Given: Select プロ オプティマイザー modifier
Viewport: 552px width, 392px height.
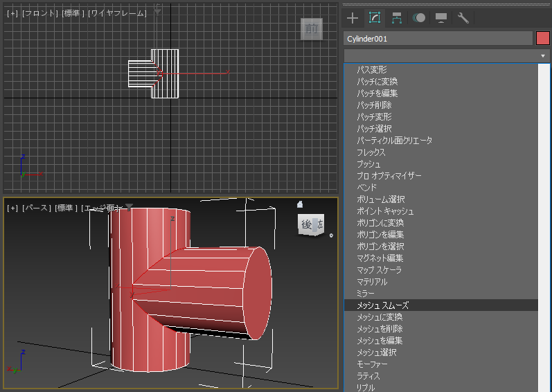Looking at the screenshot, I should pos(440,176).
